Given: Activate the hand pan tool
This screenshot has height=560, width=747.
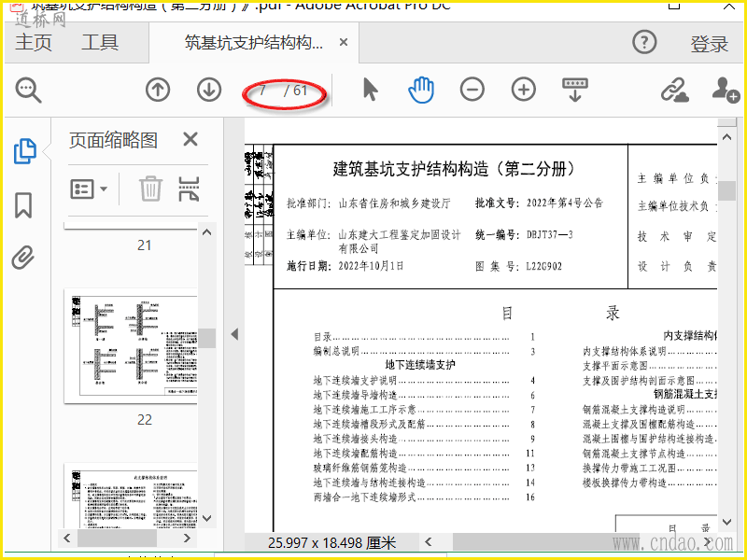Looking at the screenshot, I should click(421, 90).
